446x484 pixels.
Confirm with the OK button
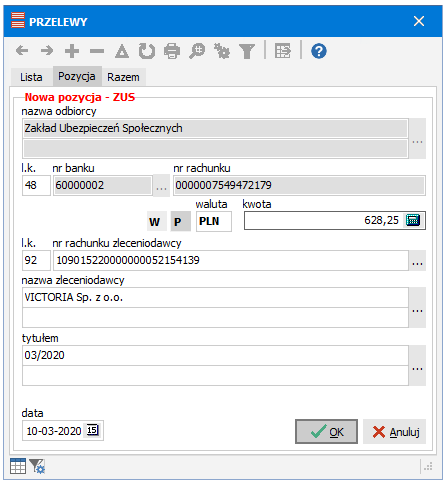[x=326, y=432]
